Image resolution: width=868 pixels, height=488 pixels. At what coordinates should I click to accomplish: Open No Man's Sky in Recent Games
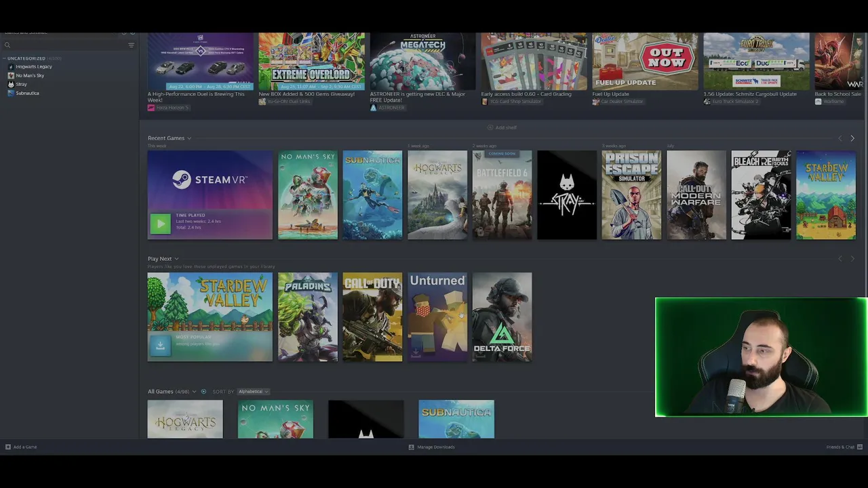[x=307, y=195]
